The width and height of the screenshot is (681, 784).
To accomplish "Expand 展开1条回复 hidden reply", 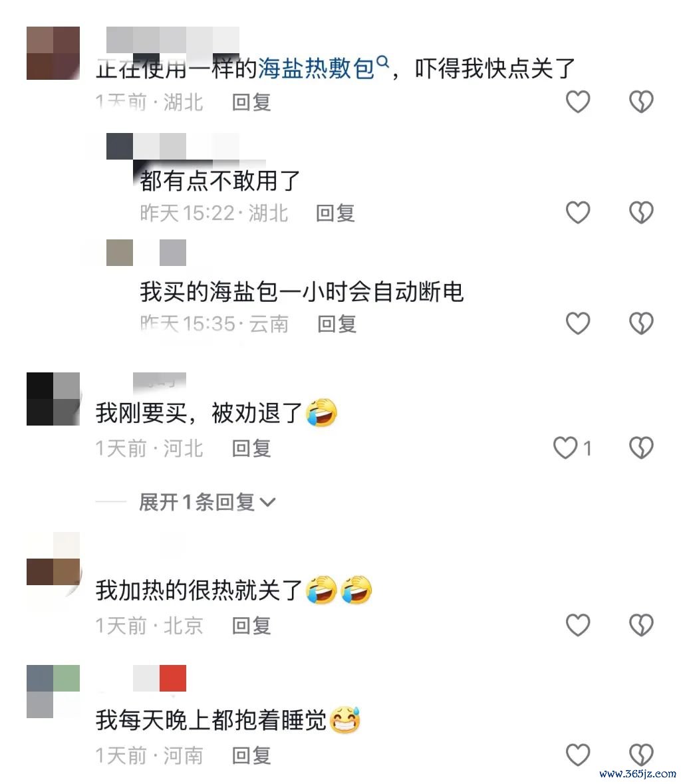I will pyautogui.click(x=207, y=502).
